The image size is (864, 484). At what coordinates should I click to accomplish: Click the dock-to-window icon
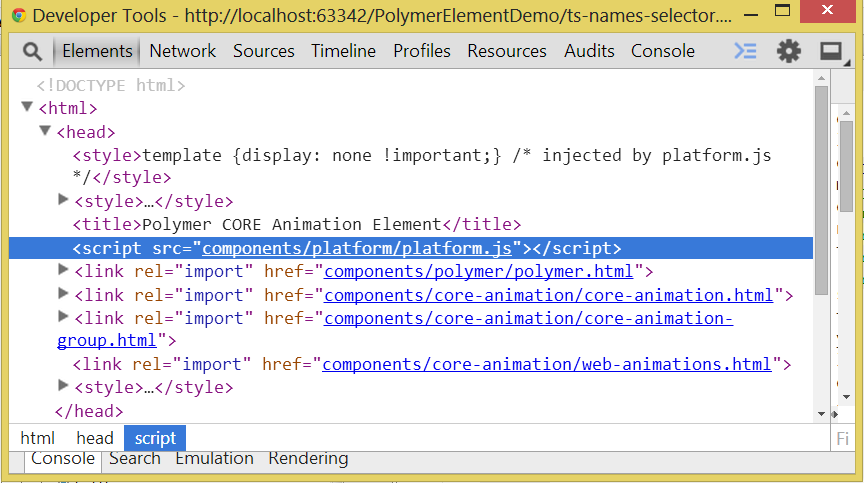(831, 51)
